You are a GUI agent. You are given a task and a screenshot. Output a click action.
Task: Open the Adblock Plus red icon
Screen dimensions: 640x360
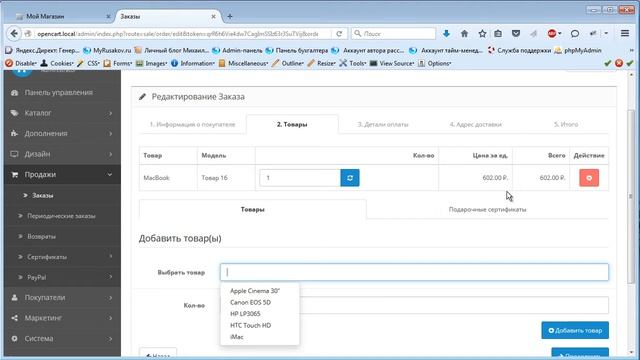tap(552, 33)
